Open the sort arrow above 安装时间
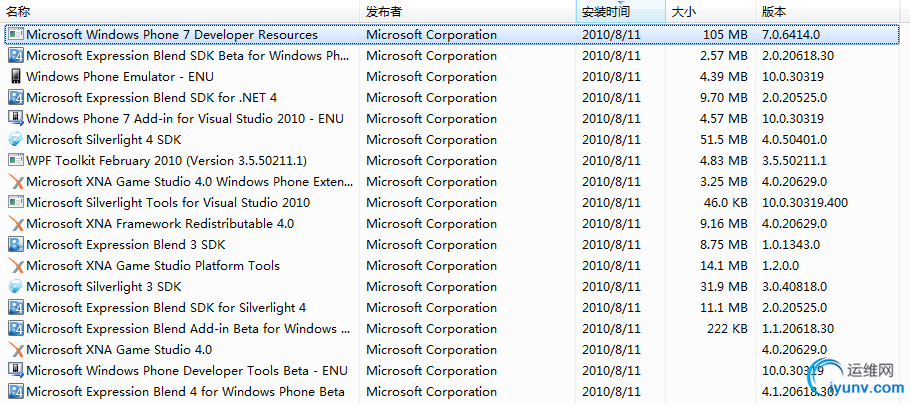The image size is (910, 404). pos(621,3)
